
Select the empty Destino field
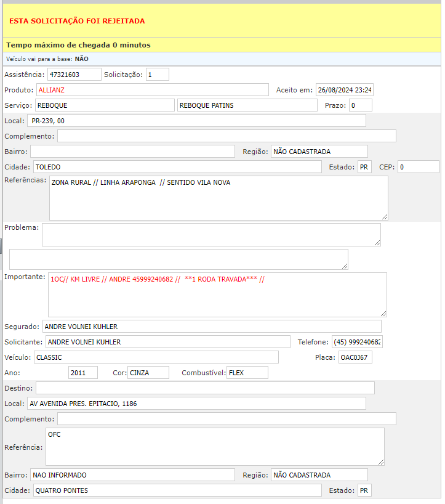205,388
